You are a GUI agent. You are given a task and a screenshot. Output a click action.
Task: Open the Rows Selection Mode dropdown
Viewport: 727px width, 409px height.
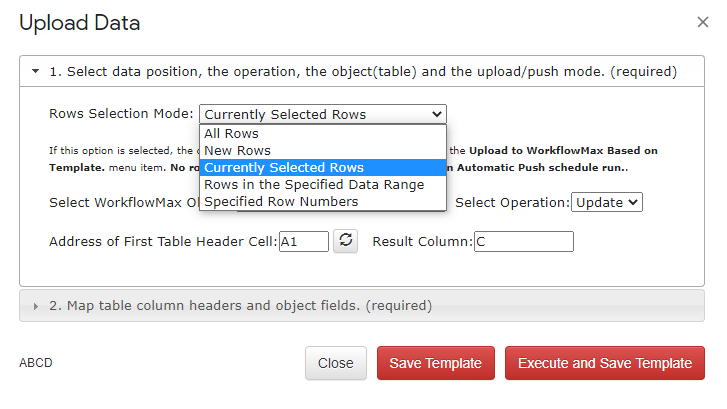click(x=323, y=114)
